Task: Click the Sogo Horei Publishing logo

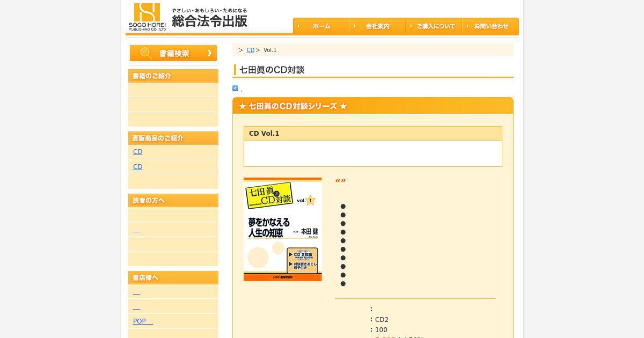Action: click(x=188, y=17)
